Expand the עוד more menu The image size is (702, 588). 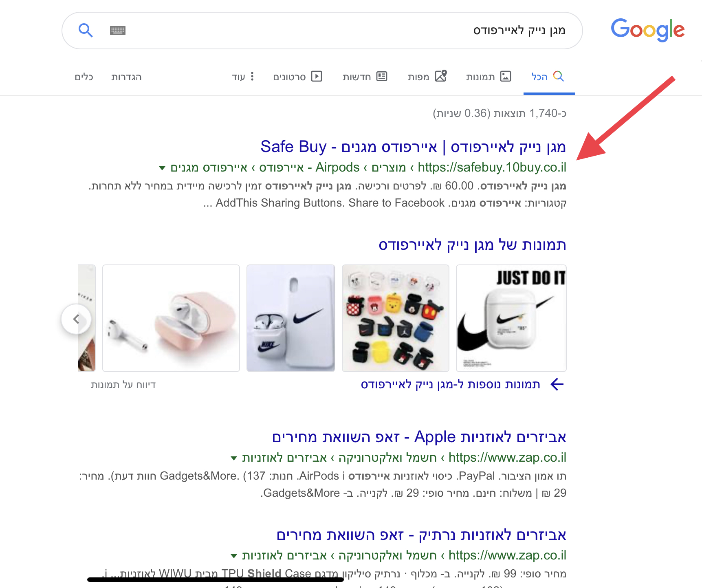pos(243,77)
